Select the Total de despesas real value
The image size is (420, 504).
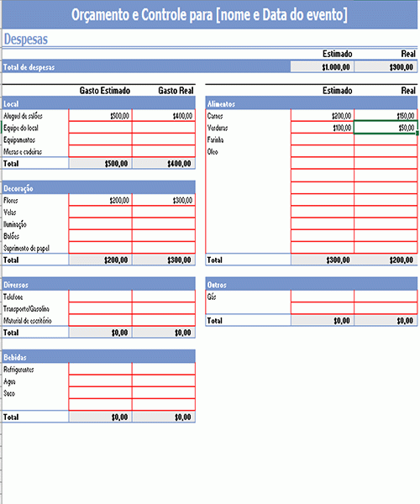pyautogui.click(x=386, y=67)
